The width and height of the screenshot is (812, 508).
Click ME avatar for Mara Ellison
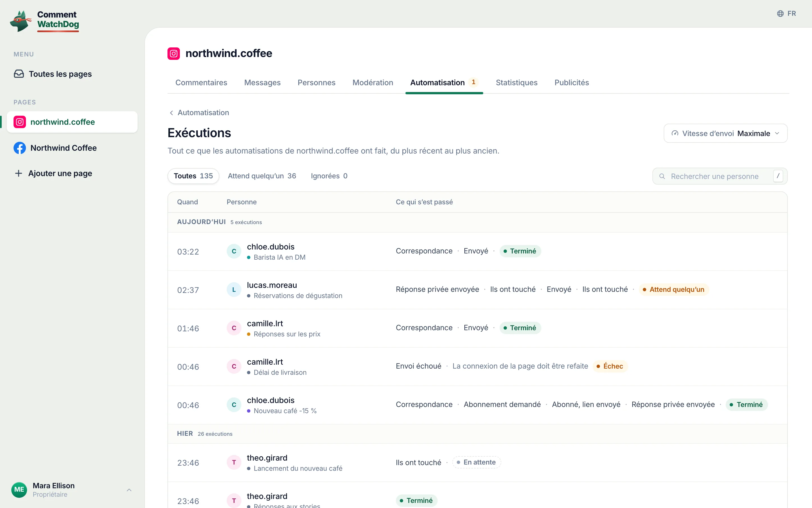pos(19,490)
